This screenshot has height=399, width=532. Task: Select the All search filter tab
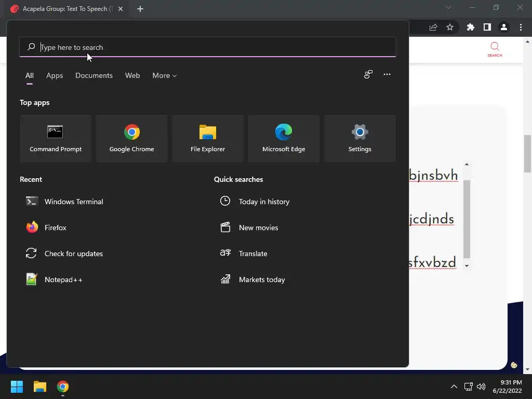coord(30,75)
